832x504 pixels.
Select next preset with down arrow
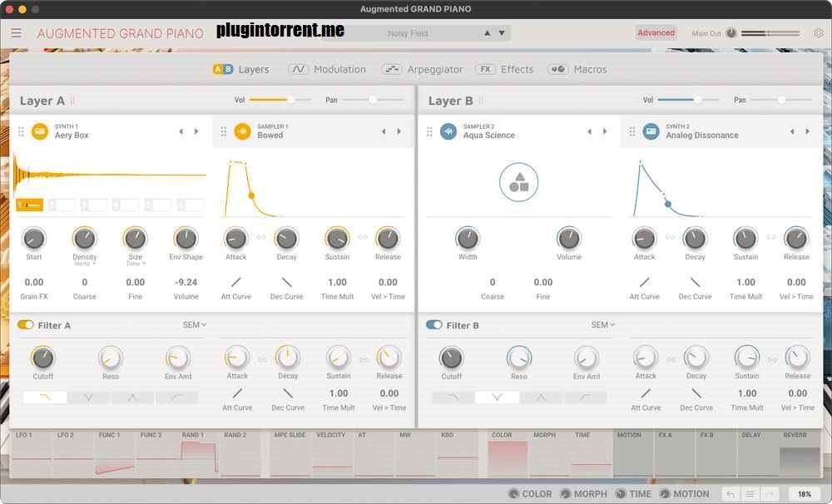click(x=502, y=33)
